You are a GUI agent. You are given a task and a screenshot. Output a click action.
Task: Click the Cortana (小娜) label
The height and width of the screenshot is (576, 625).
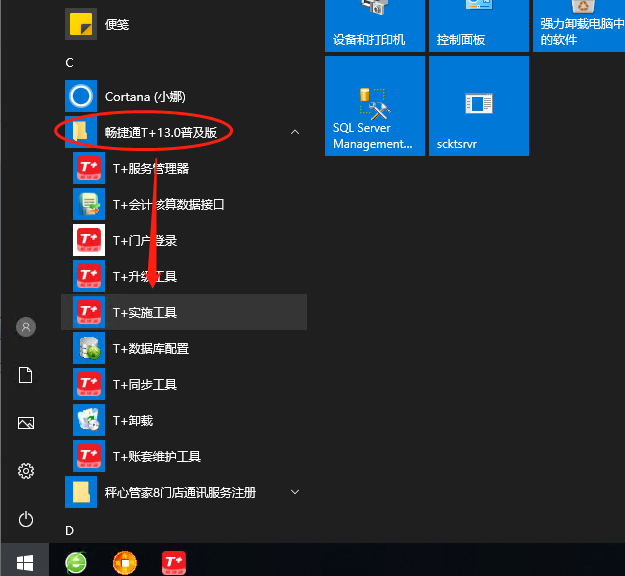coord(145,96)
